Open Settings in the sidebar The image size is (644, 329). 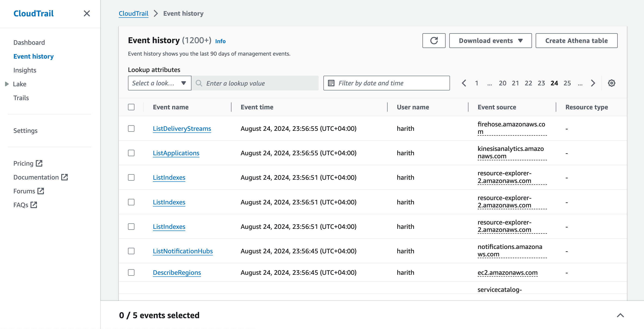(25, 131)
